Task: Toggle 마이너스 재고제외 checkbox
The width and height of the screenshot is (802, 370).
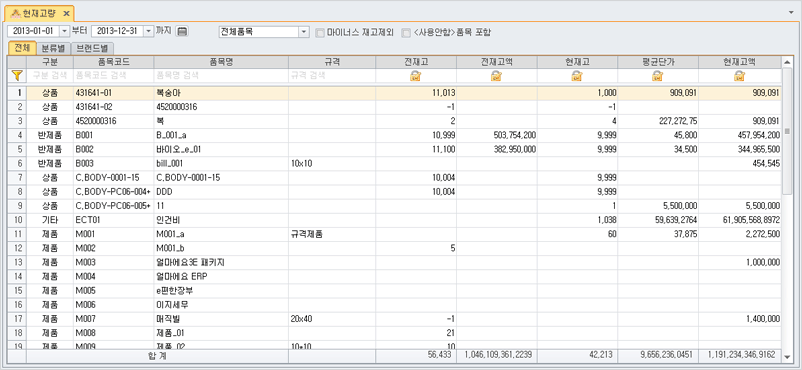Action: 320,32
